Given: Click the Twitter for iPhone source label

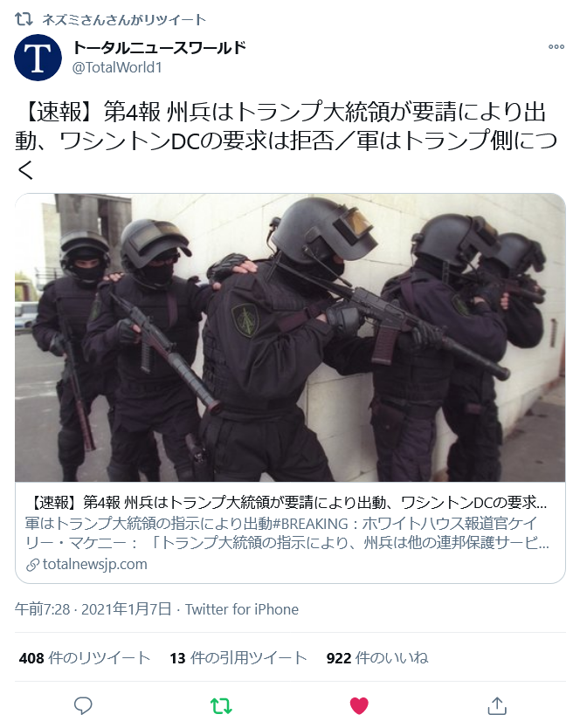Looking at the screenshot, I should [242, 609].
